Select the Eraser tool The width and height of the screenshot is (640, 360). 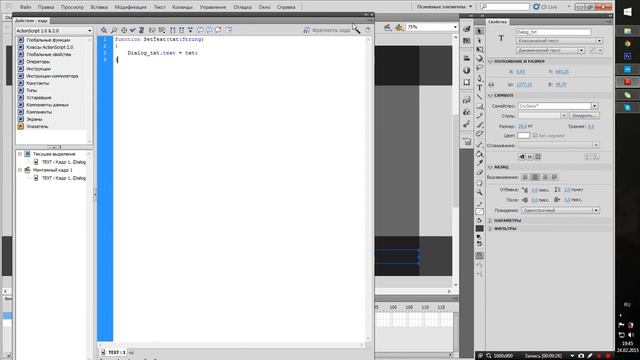pos(480,173)
